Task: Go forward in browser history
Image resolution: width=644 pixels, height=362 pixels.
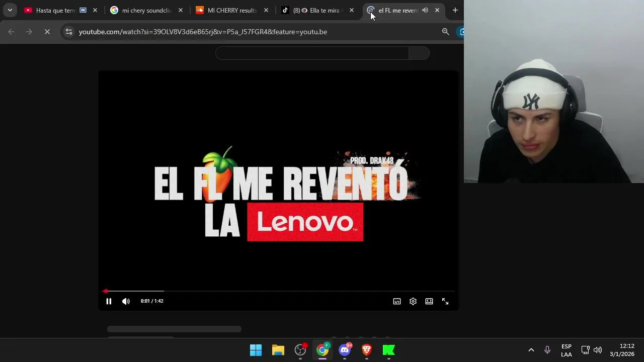Action: click(29, 32)
